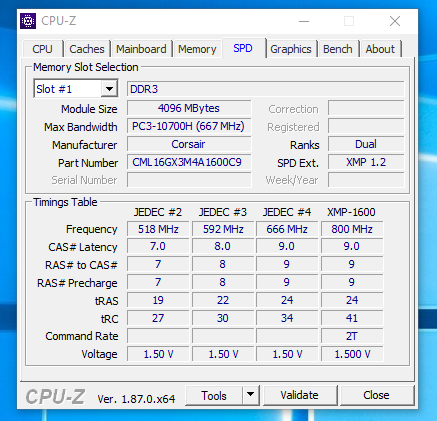Click the JEDEC #2 column header
This screenshot has height=421, width=437.
click(158, 212)
